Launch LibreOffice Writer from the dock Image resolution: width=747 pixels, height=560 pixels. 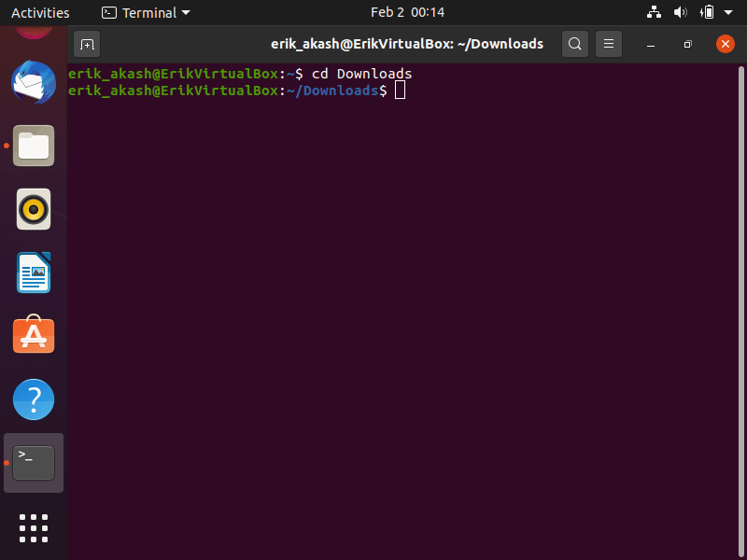(34, 273)
